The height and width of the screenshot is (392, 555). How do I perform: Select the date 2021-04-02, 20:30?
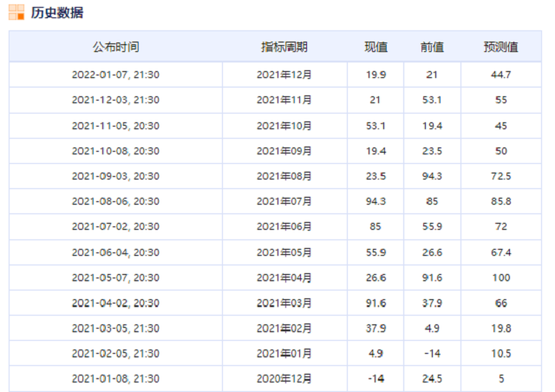115,303
